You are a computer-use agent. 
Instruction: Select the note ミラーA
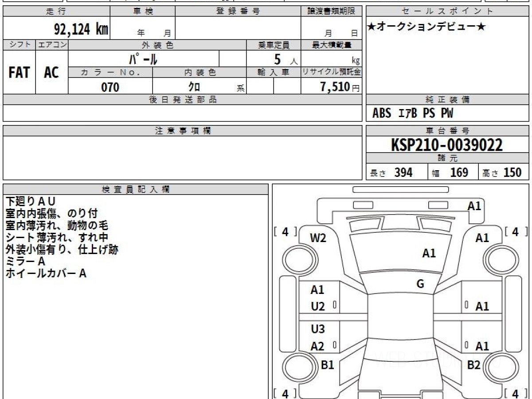[25, 262]
